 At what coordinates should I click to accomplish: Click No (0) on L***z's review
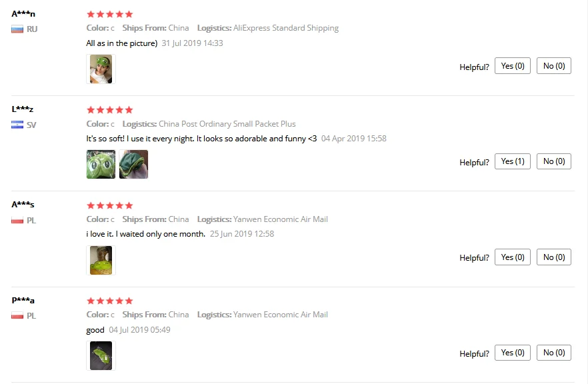pos(554,161)
